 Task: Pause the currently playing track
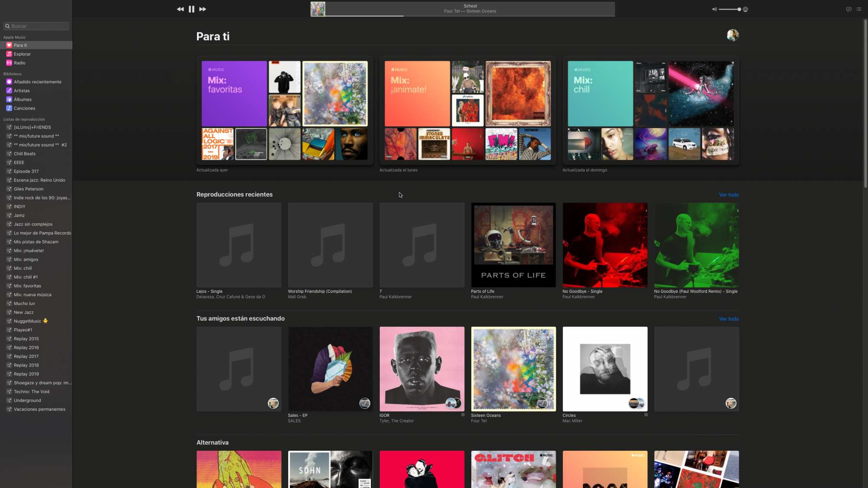[191, 9]
